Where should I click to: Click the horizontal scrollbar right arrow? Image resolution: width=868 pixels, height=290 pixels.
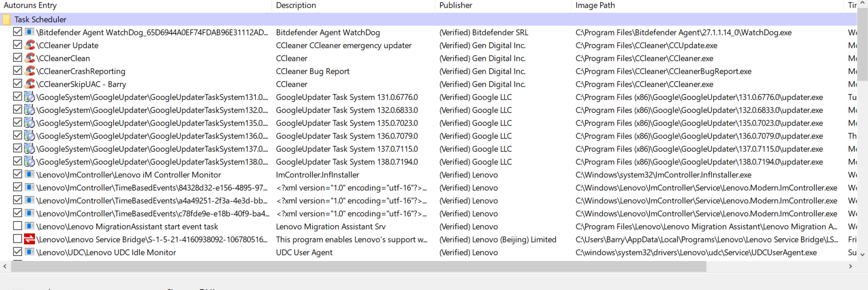click(850, 266)
